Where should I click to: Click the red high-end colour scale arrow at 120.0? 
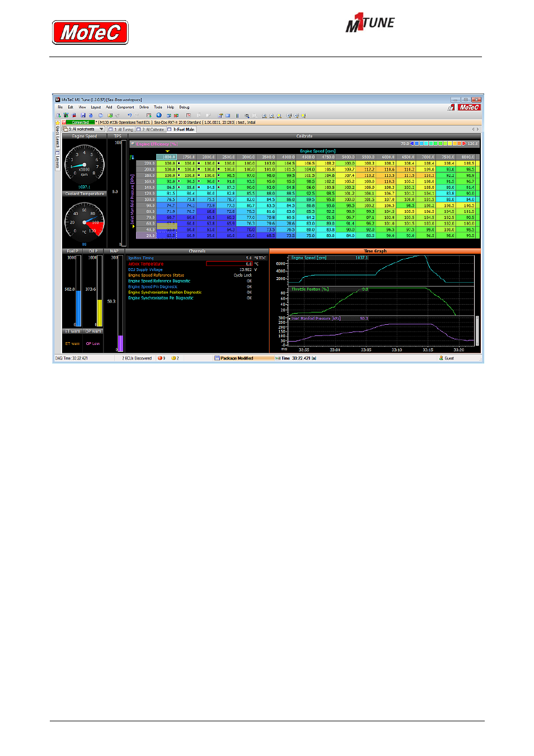point(464,144)
